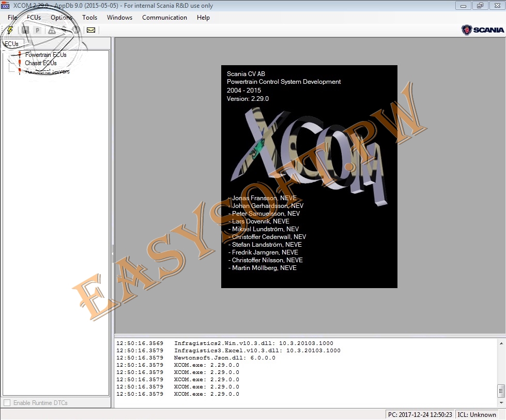This screenshot has width=506, height=420.
Task: Open the File menu
Action: 12,18
